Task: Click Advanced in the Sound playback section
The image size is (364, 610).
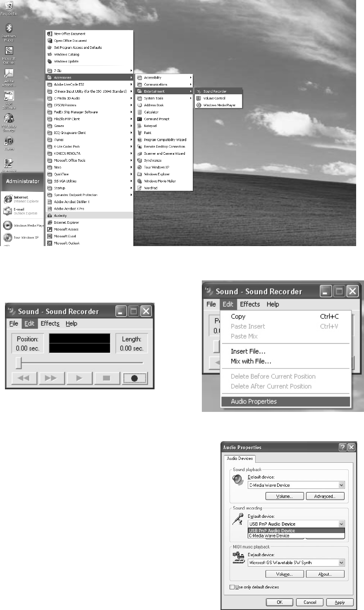Action: pyautogui.click(x=325, y=496)
